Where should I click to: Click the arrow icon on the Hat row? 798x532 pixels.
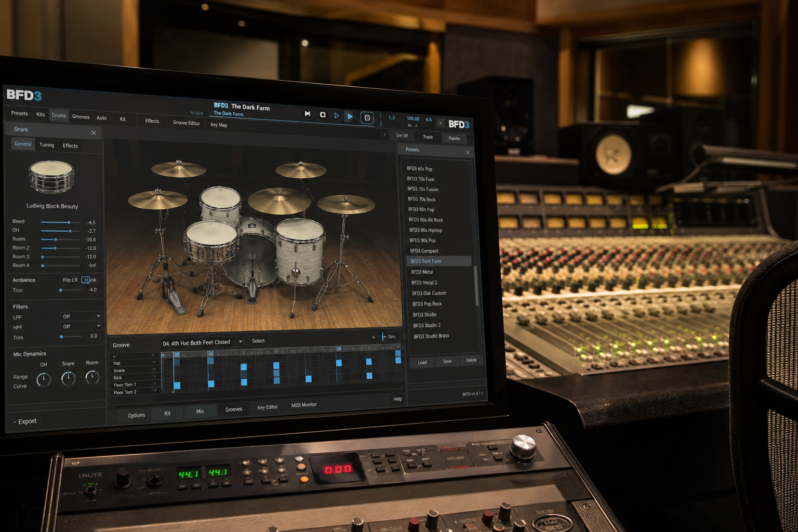(154, 362)
